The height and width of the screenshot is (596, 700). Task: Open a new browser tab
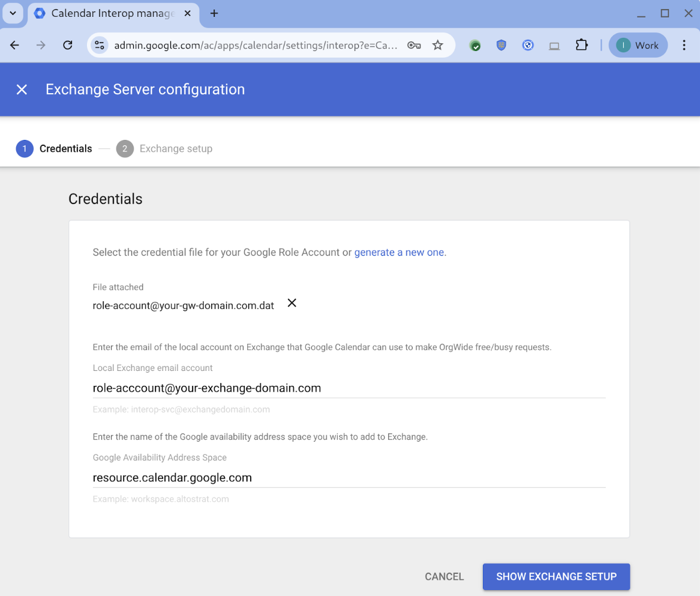214,13
